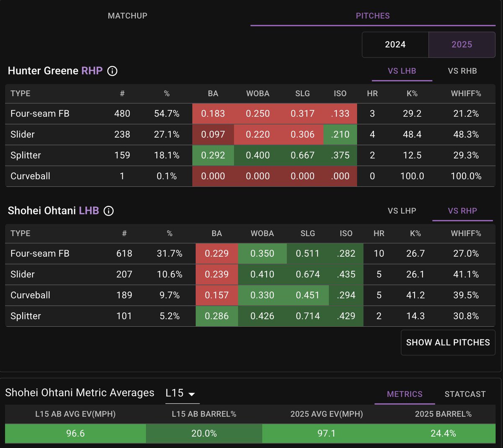Open the STATCAST tab

tap(465, 394)
